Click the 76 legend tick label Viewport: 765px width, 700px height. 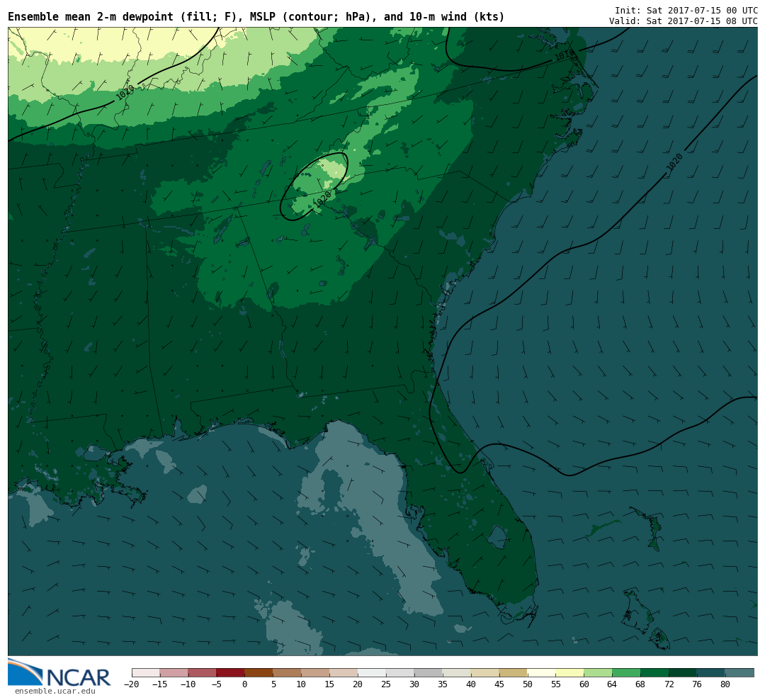click(x=697, y=684)
